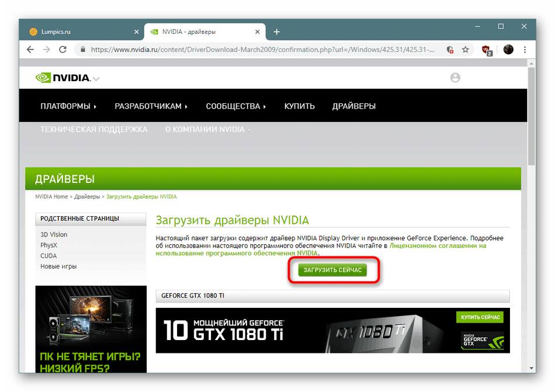Click the NVIDIA logo
The image size is (555, 392).
coord(63,78)
